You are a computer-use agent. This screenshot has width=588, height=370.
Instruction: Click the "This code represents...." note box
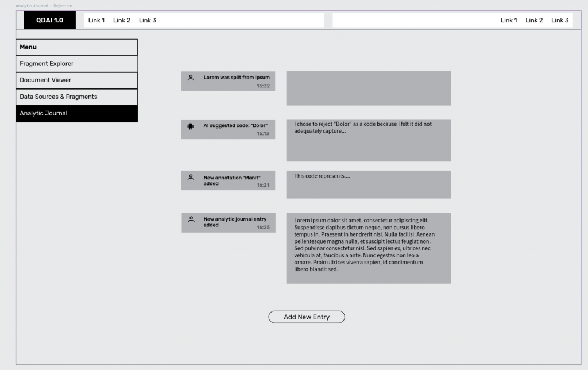(x=368, y=184)
